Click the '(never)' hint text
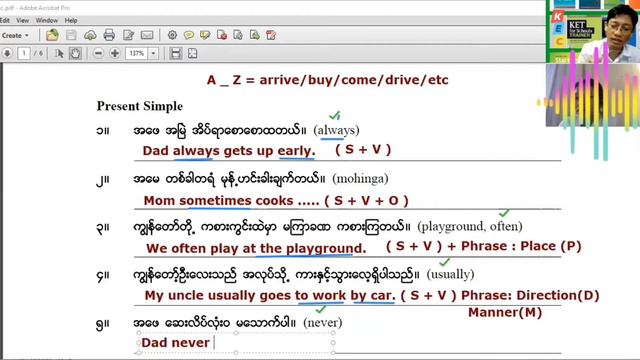This screenshot has width=640, height=360. 322,322
